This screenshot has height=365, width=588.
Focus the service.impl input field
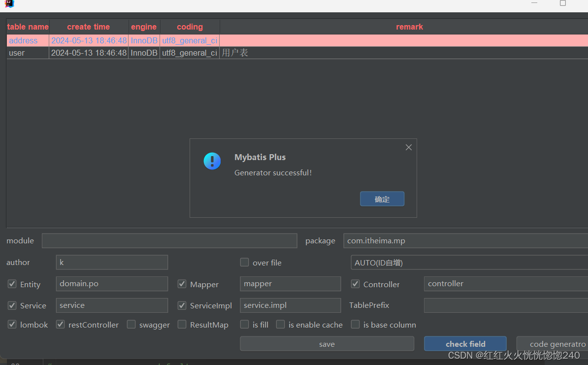point(290,305)
